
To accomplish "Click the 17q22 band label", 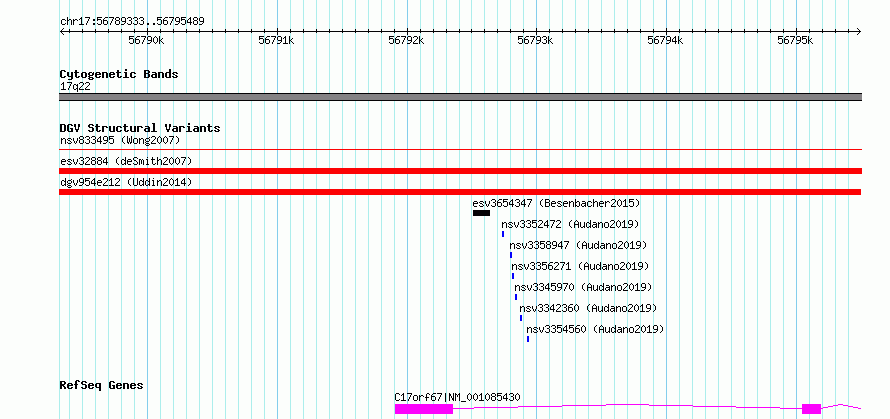I will click(x=75, y=87).
